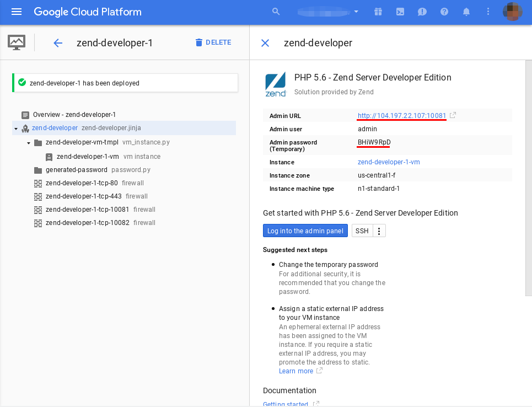Click the tcp-10081 firewall icon

pyautogui.click(x=38, y=210)
